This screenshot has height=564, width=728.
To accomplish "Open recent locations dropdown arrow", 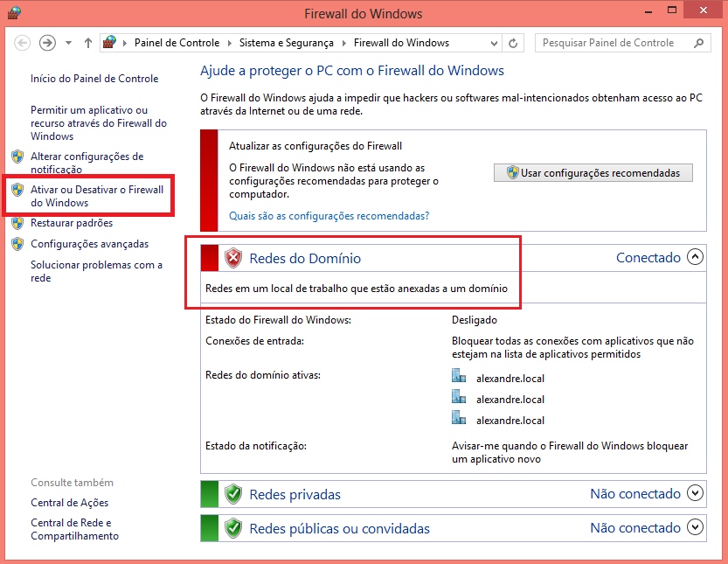I will [69, 43].
